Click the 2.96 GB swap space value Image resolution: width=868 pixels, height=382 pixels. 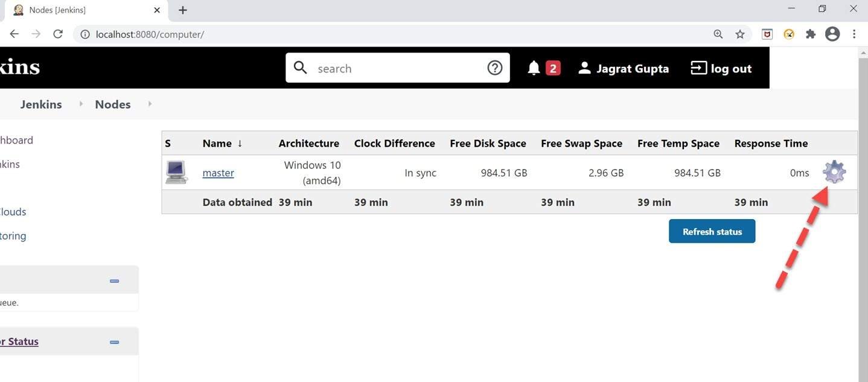[605, 173]
